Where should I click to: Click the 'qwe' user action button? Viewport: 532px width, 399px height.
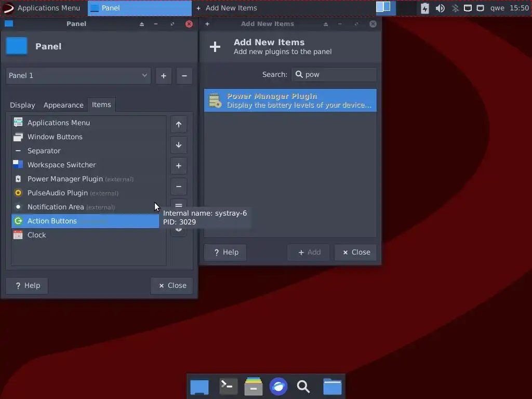[497, 8]
